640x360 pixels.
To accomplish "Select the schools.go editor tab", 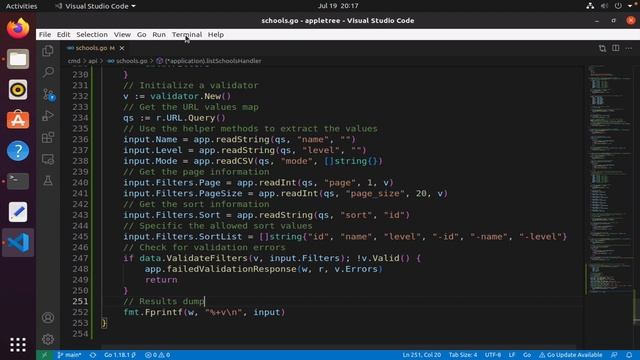I will pyautogui.click(x=95, y=48).
